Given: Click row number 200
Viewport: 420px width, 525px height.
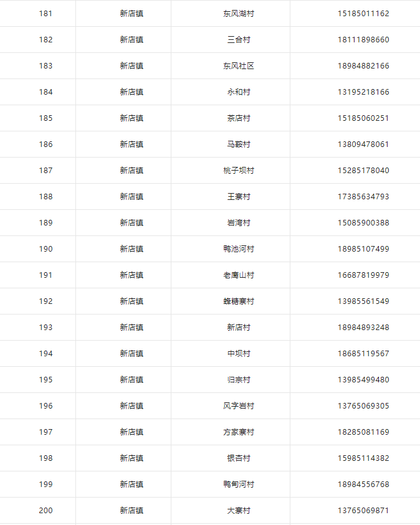Looking at the screenshot, I should pyautogui.click(x=45, y=510).
